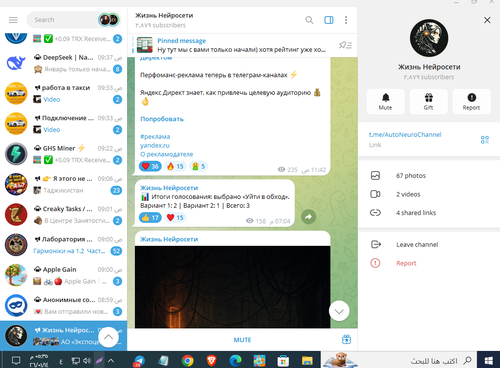Show the channel QR code icon
This screenshot has height=368, width=500.
(485, 140)
